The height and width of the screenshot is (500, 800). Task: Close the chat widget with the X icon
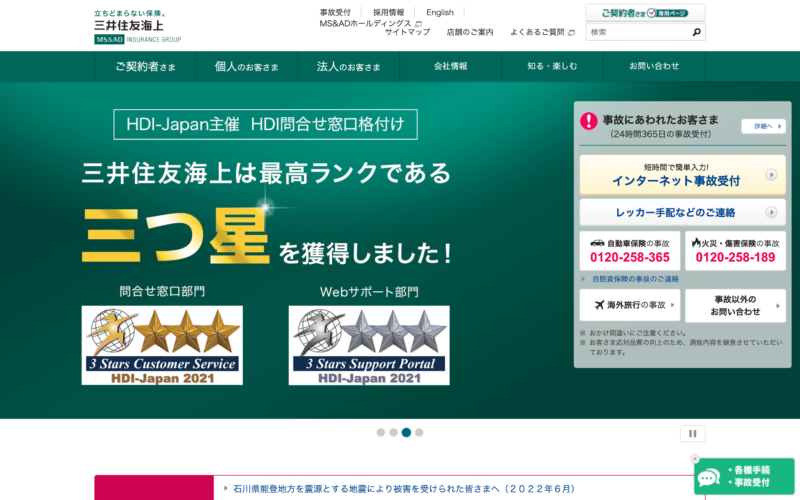694,459
